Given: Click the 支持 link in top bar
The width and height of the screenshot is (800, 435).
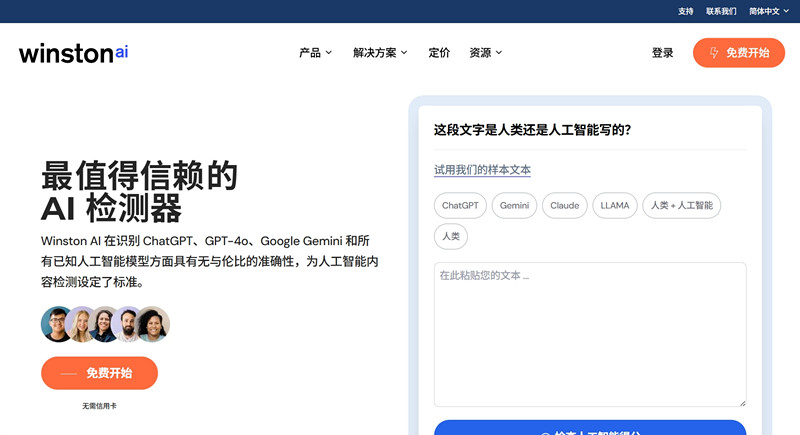Looking at the screenshot, I should [685, 11].
